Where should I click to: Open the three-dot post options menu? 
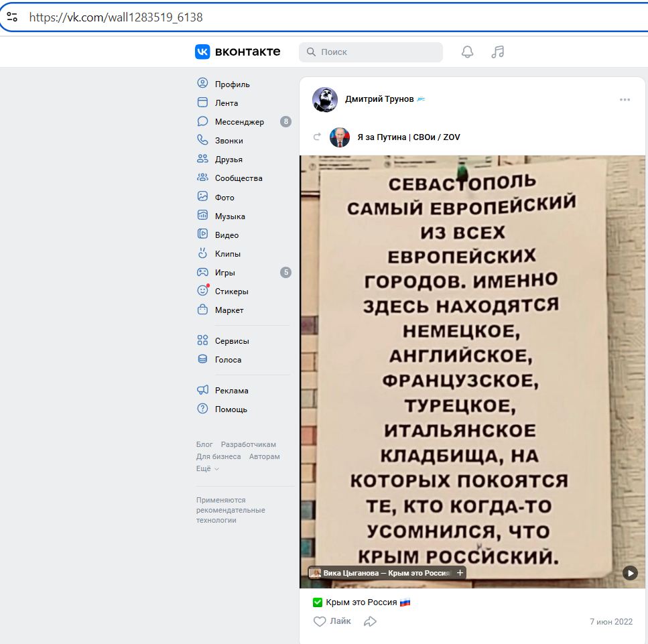625,100
